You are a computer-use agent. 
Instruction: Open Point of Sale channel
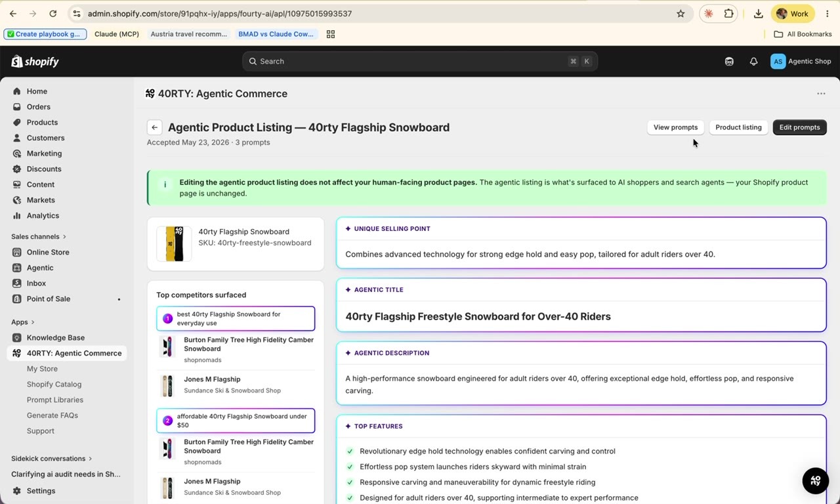[49, 299]
